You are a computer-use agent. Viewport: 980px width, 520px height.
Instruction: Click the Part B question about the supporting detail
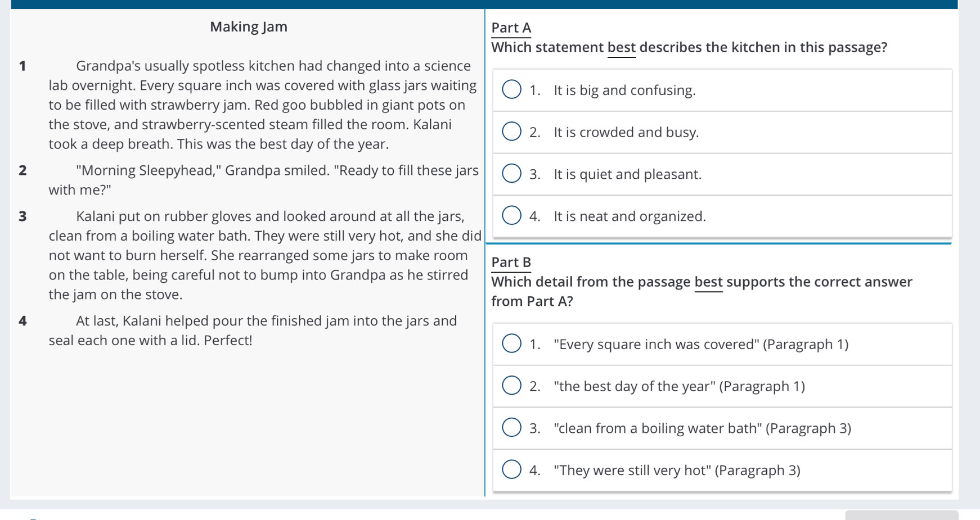click(702, 291)
